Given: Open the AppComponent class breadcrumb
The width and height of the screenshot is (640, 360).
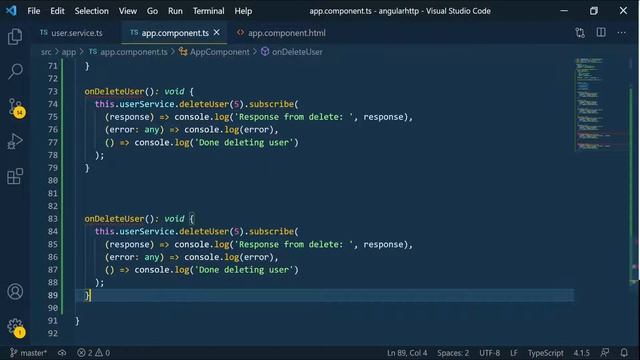Looking at the screenshot, I should [x=214, y=52].
